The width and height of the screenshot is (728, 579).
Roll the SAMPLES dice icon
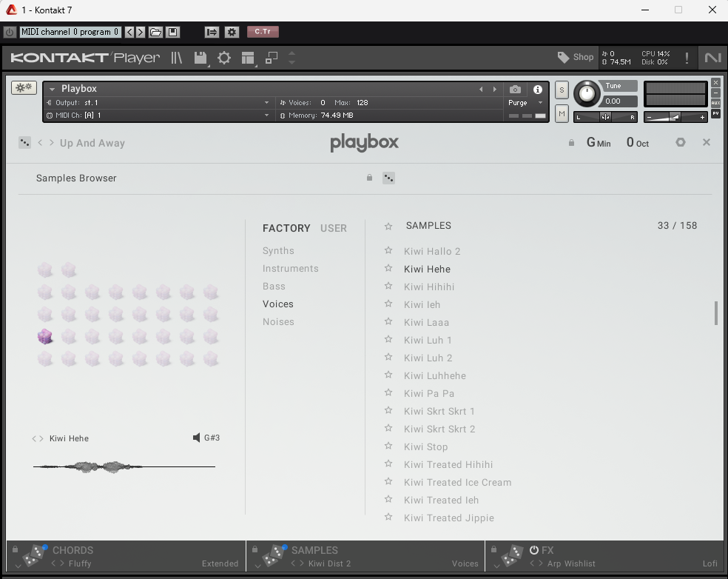point(274,556)
